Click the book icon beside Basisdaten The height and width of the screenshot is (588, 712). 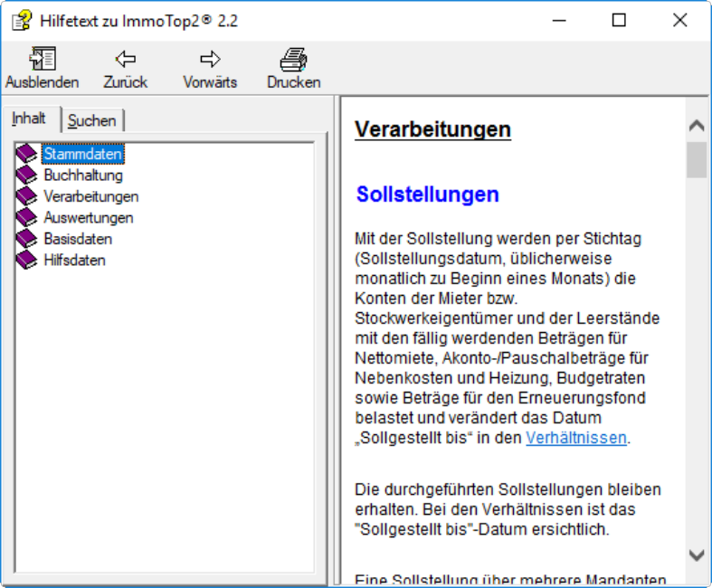click(27, 239)
